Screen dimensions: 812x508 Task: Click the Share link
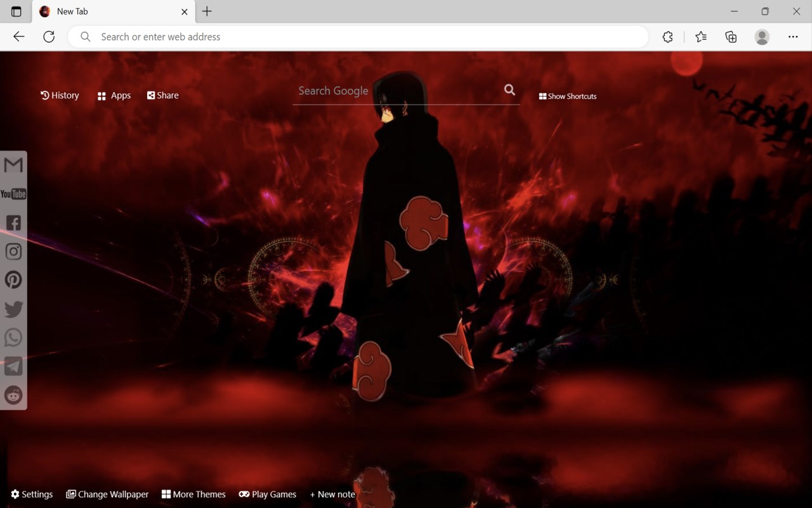pos(163,95)
